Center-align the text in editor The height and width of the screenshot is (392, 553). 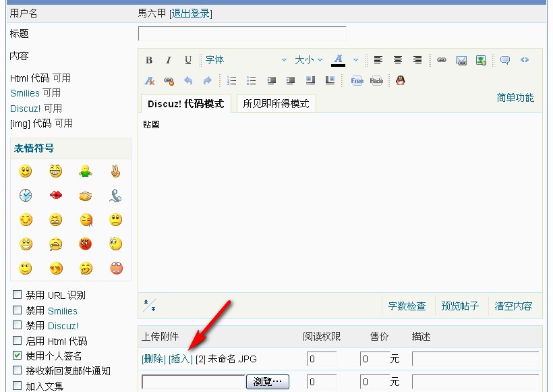pyautogui.click(x=398, y=60)
